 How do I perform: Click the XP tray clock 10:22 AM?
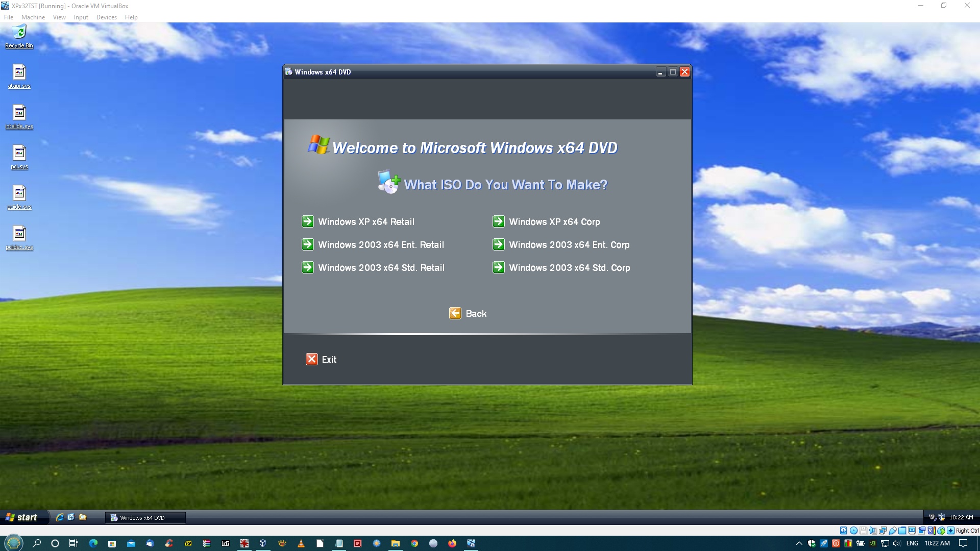tap(961, 517)
